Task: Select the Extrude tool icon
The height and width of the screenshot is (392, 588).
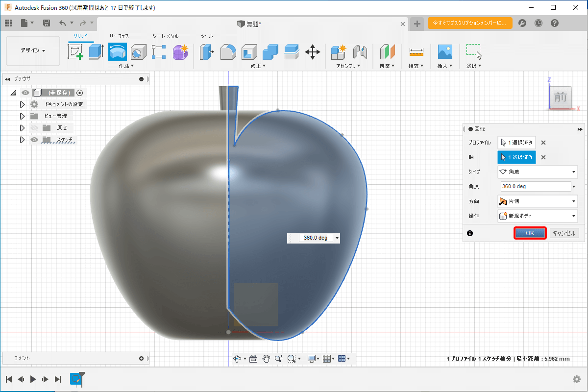Action: click(x=96, y=51)
